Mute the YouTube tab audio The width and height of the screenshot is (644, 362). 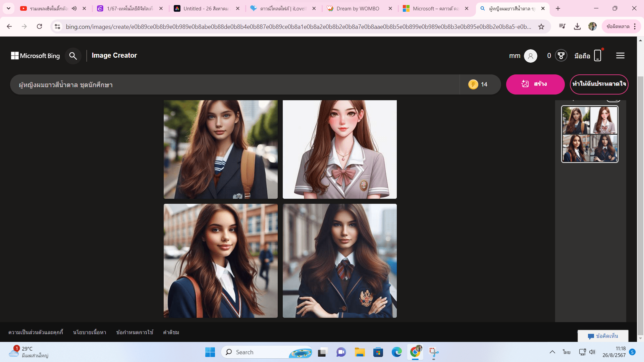(74, 8)
